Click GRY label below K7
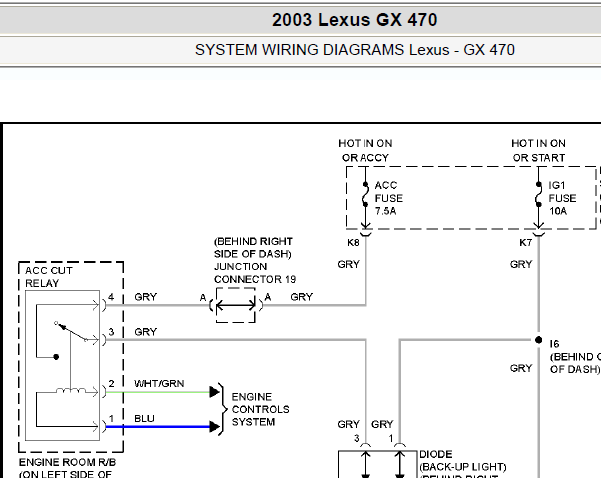Image resolution: width=601 pixels, height=478 pixels. 521,264
